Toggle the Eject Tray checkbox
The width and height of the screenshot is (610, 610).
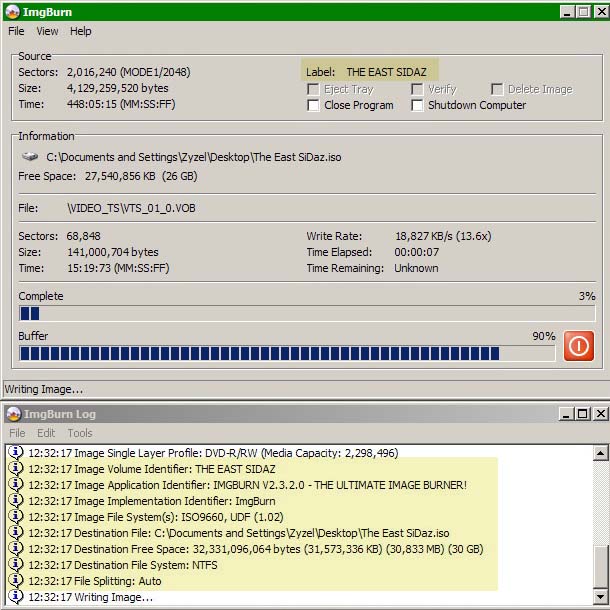tap(313, 89)
